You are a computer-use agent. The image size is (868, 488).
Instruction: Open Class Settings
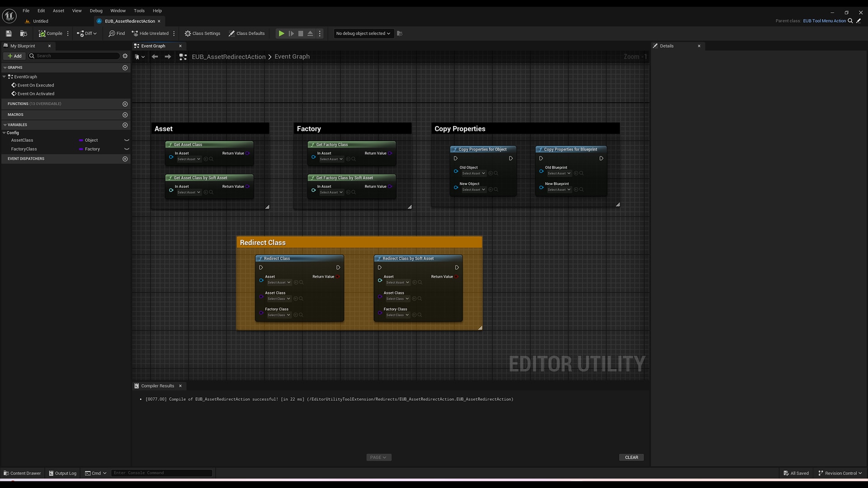[202, 33]
